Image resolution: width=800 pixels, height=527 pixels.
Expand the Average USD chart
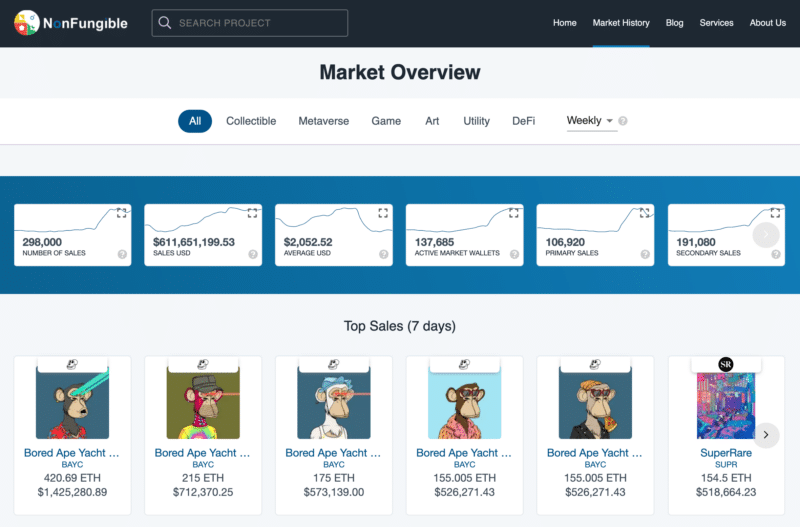click(x=383, y=213)
